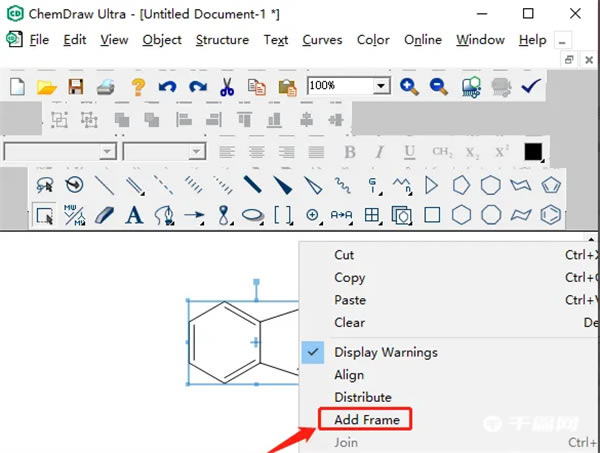Zoom in with the magnifier plus icon
Viewport: 600px width, 453px height.
point(409,86)
